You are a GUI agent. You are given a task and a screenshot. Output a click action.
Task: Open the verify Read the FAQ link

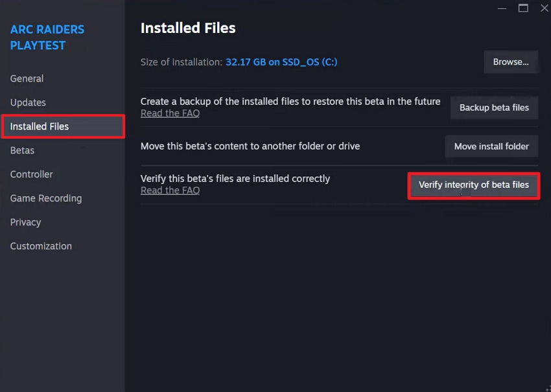[170, 190]
